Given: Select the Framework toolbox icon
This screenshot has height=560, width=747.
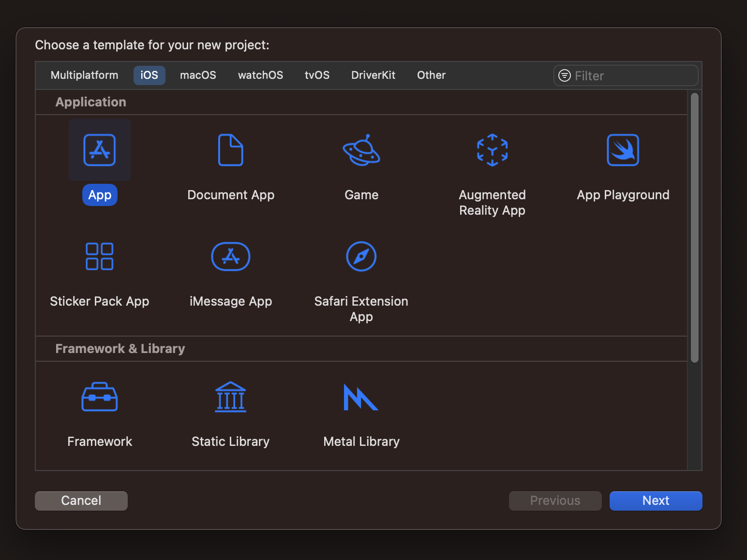Looking at the screenshot, I should tap(100, 397).
